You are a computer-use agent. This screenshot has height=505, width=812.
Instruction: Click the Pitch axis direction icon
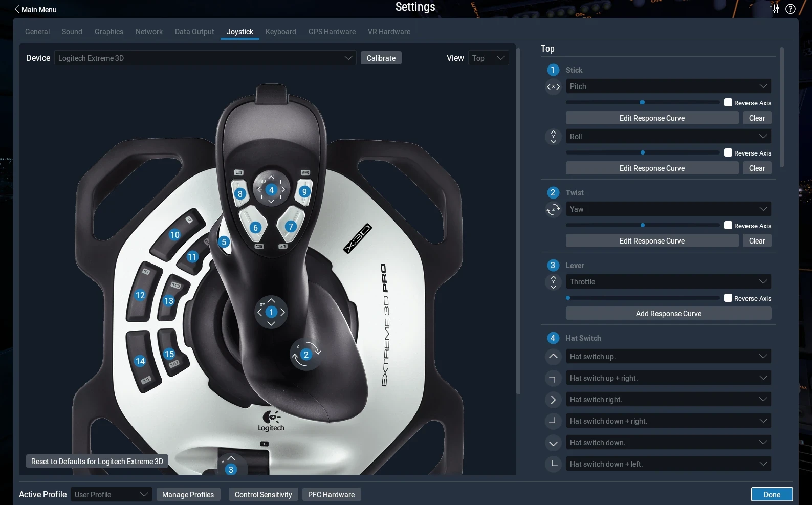(x=553, y=87)
